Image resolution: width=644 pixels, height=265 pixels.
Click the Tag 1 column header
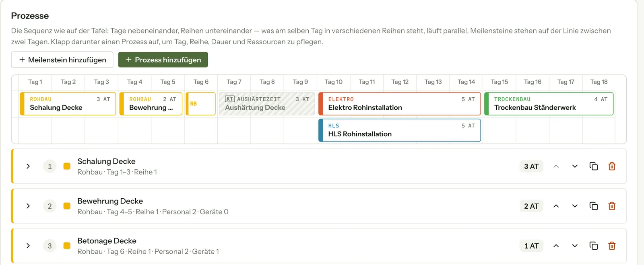35,82
